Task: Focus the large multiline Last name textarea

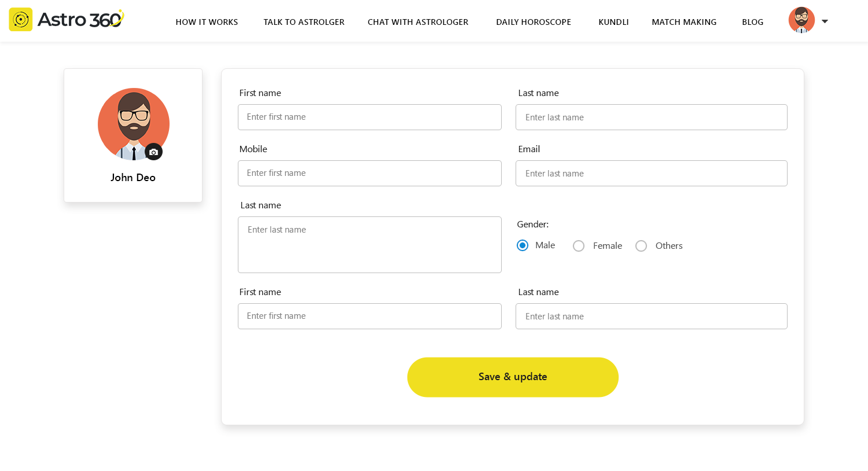Action: pyautogui.click(x=369, y=245)
